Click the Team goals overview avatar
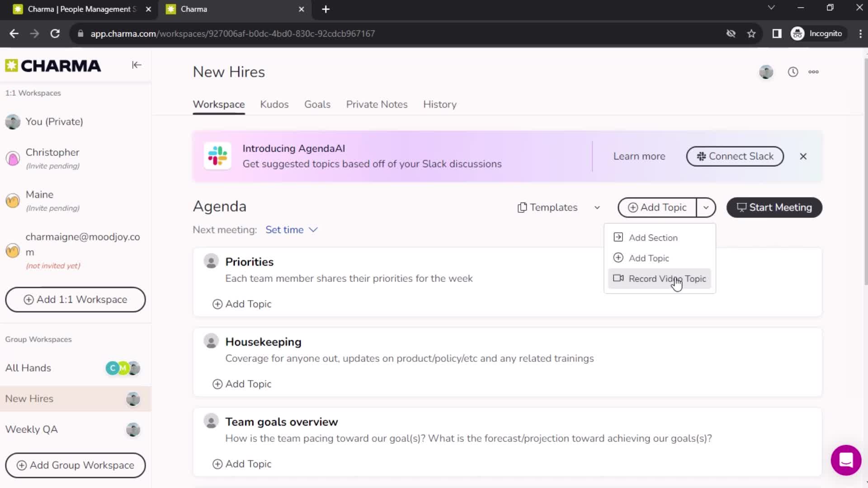 pyautogui.click(x=211, y=421)
